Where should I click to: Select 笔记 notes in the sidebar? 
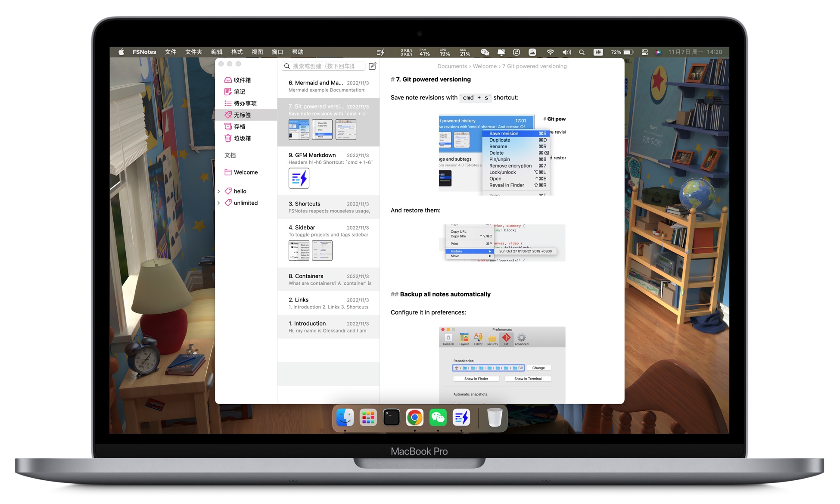[x=239, y=92]
